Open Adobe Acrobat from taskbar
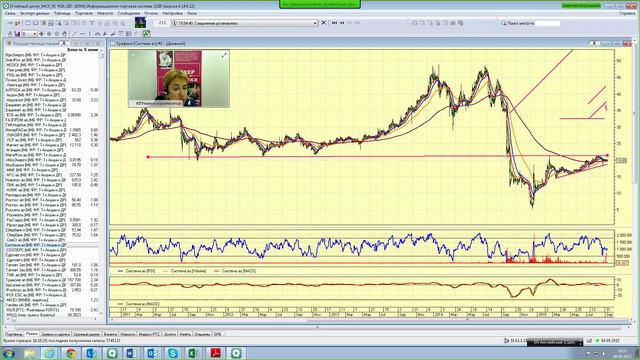 point(216,353)
